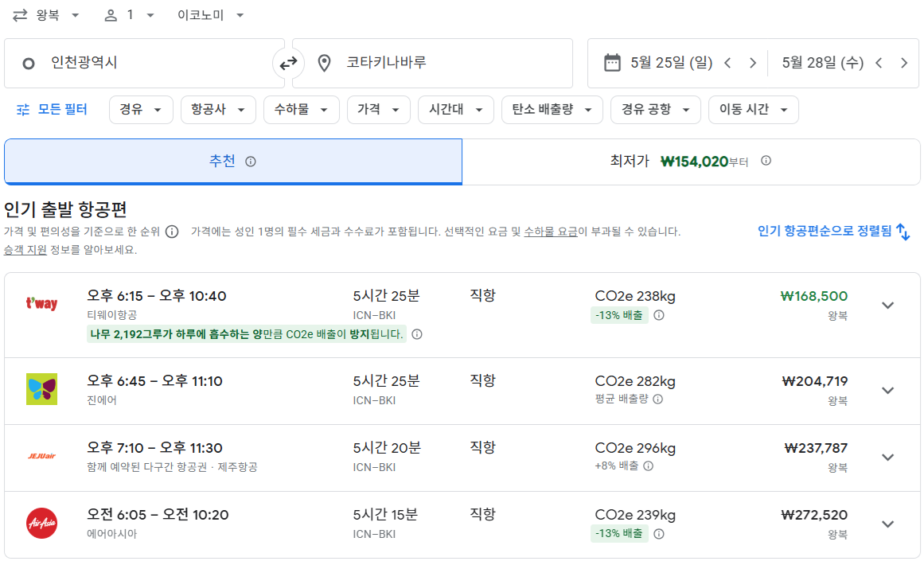Select the 오전 6:05 – 오전 10:20 flight
This screenshot has height=561, width=924.
pyautogui.click(x=462, y=524)
